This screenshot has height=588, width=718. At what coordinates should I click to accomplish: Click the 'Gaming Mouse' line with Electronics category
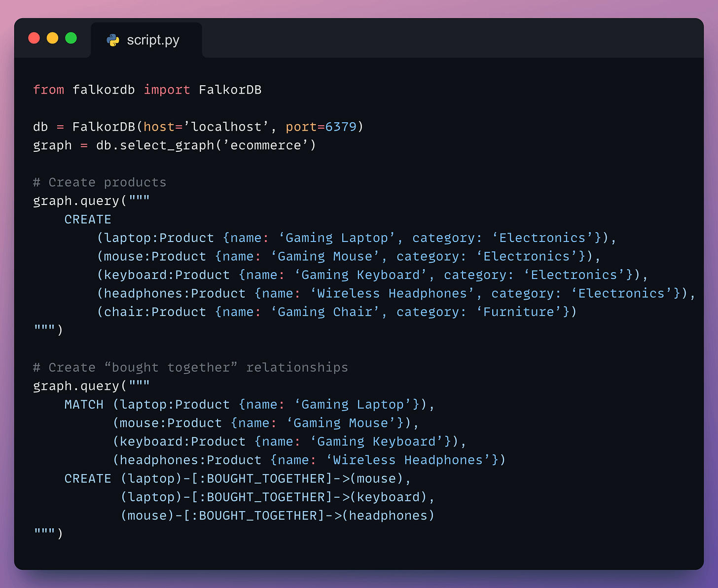[349, 256]
